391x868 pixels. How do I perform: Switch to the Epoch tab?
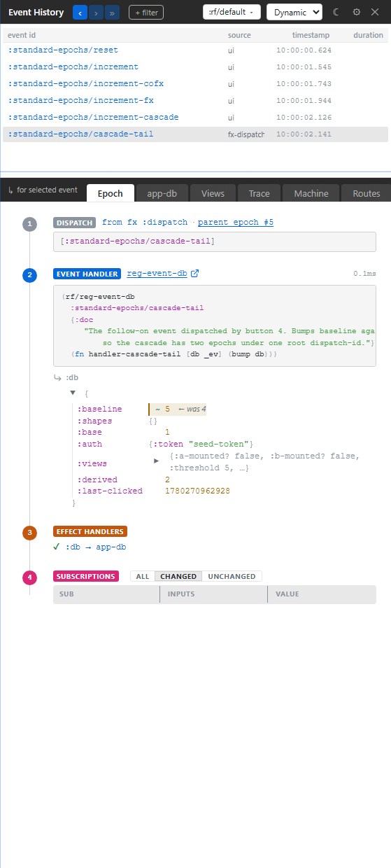tap(111, 194)
